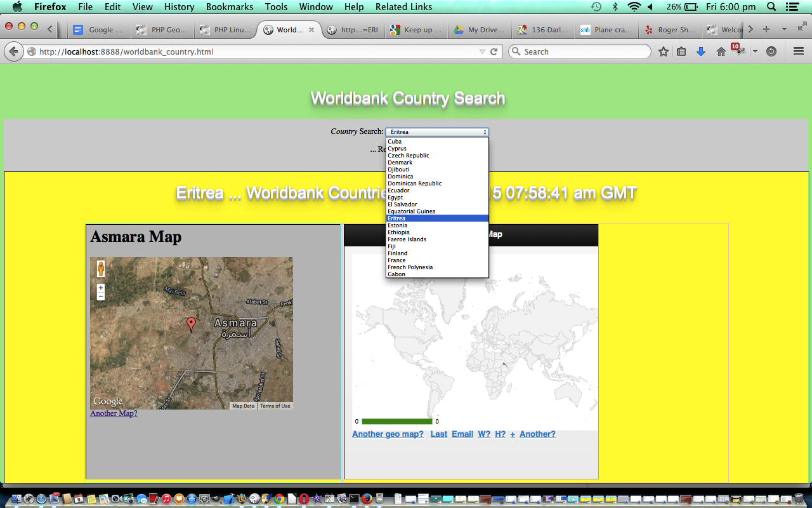The height and width of the screenshot is (508, 812).
Task: Open Spotlight search in the menu bar
Action: 771,7
